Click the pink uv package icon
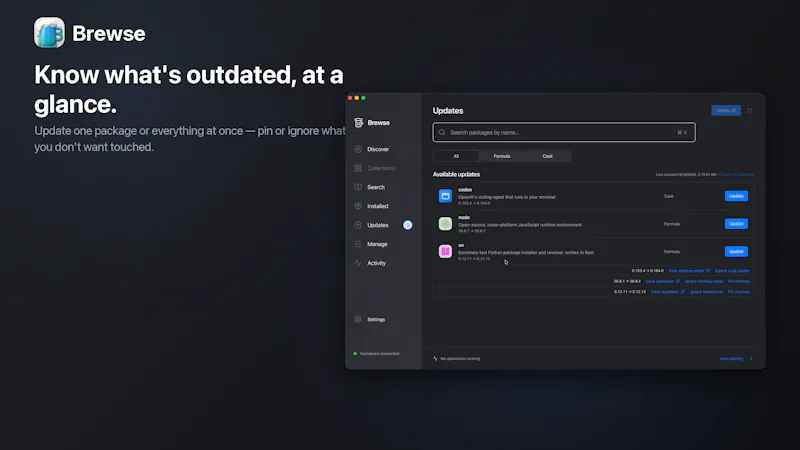800x450 pixels. [x=445, y=252]
